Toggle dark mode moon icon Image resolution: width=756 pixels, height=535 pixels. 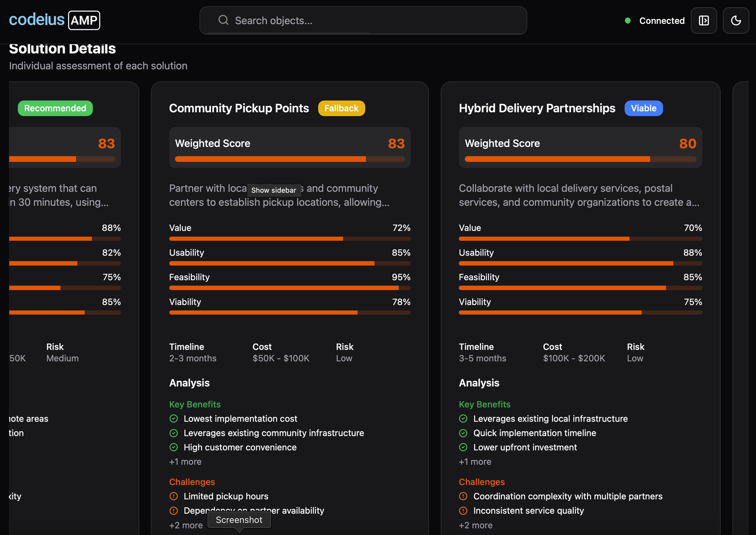tap(736, 20)
